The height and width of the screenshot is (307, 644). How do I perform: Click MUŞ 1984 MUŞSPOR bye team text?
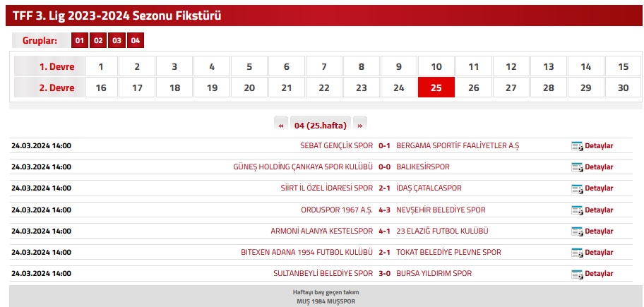tap(326, 301)
